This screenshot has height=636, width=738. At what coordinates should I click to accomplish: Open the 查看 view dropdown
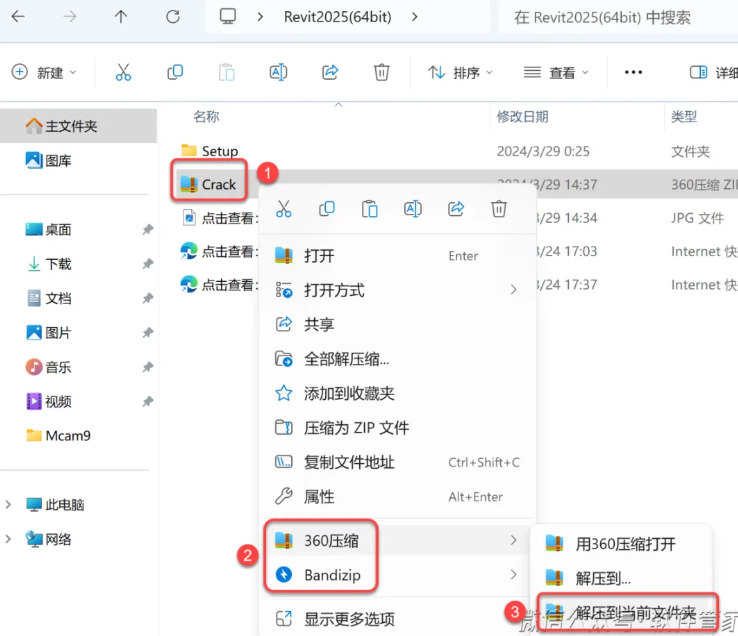tap(556, 72)
